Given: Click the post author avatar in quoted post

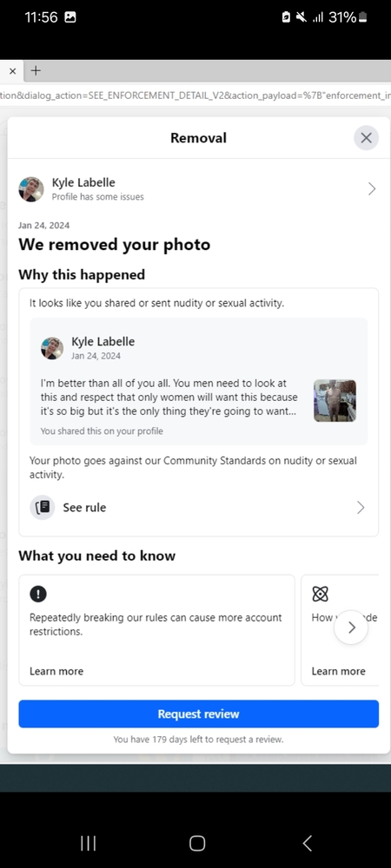Looking at the screenshot, I should [52, 348].
